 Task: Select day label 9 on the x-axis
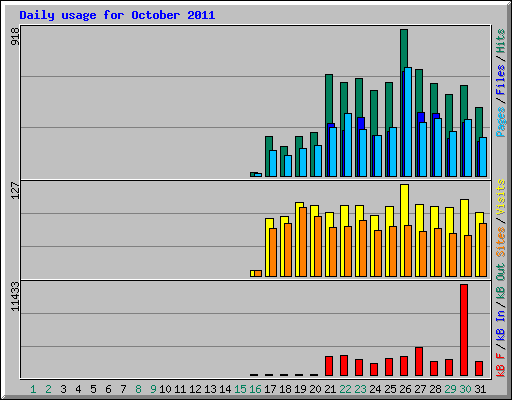[x=153, y=389]
